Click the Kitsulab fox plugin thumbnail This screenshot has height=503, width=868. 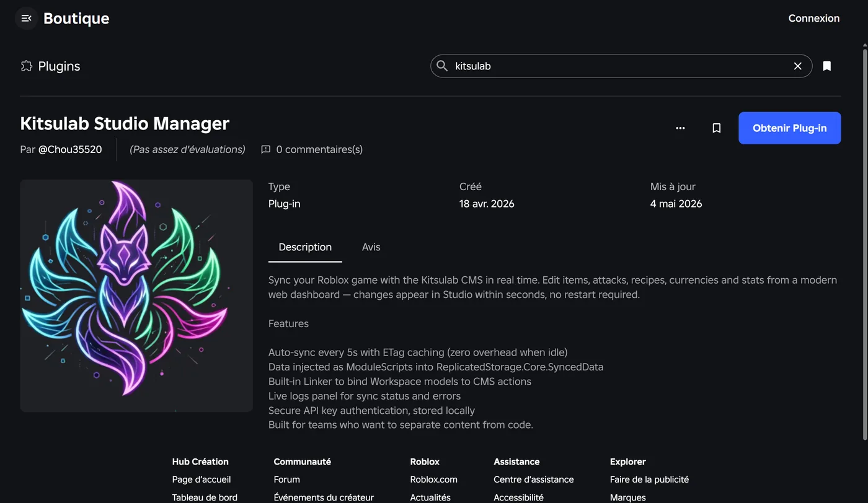point(136,295)
